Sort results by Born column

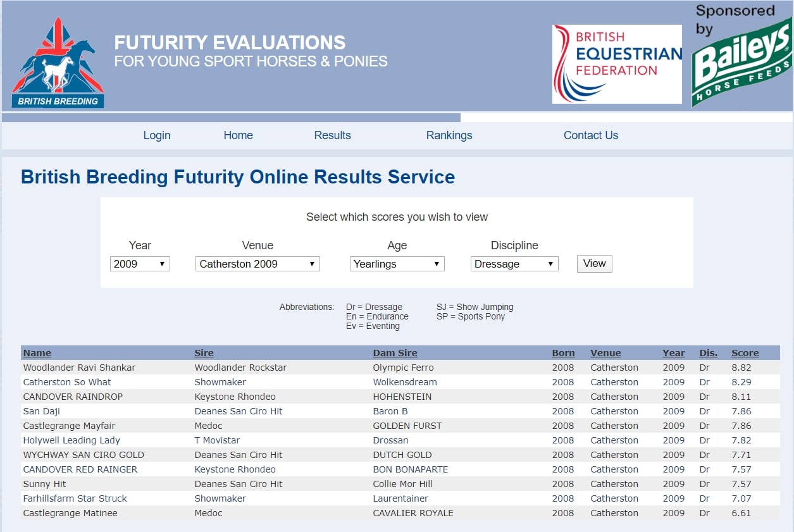point(563,353)
